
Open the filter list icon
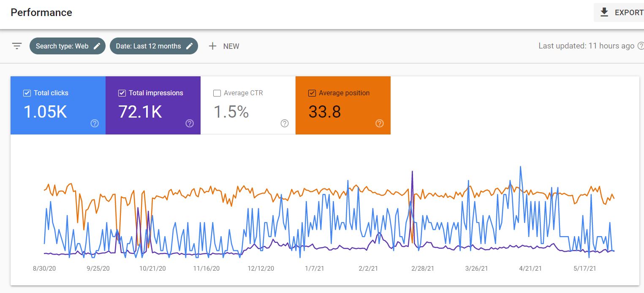pyautogui.click(x=17, y=46)
